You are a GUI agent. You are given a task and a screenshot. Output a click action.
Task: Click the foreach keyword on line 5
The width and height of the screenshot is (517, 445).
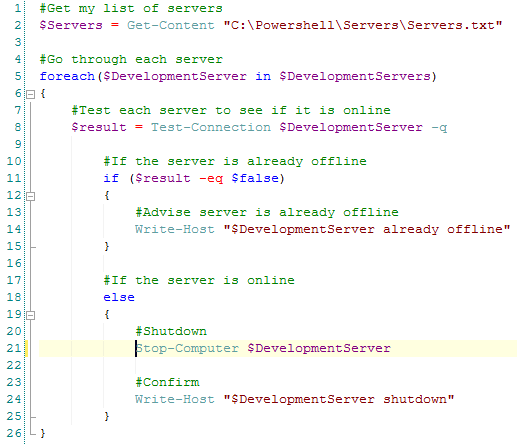tap(67, 76)
